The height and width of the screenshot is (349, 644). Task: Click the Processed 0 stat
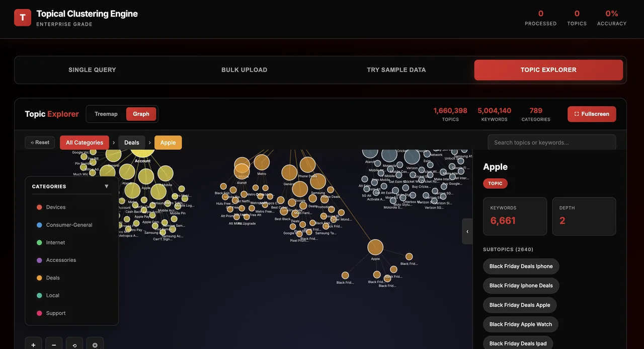coord(540,18)
